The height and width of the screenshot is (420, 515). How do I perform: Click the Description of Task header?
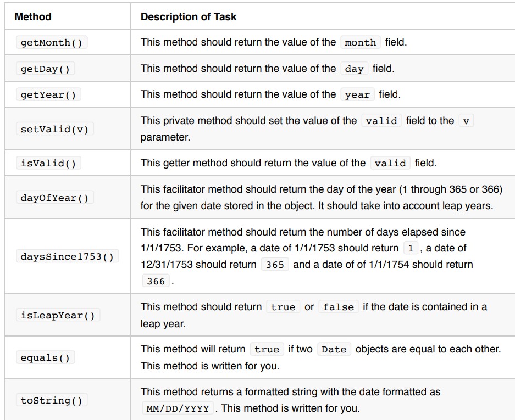pos(189,16)
